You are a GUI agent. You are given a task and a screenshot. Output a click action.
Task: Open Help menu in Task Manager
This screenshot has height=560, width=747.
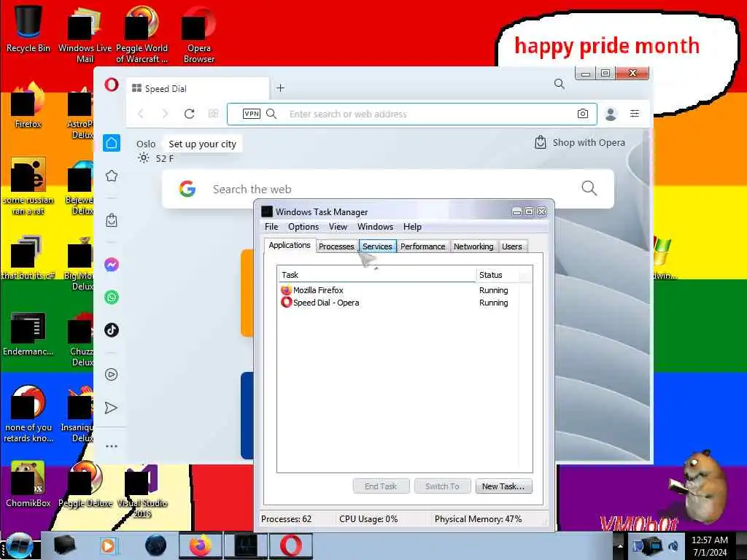coord(412,227)
